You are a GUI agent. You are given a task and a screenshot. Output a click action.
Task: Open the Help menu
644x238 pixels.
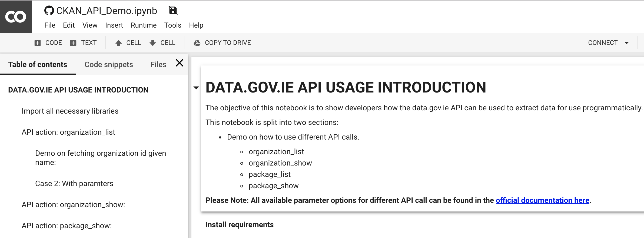tap(196, 25)
